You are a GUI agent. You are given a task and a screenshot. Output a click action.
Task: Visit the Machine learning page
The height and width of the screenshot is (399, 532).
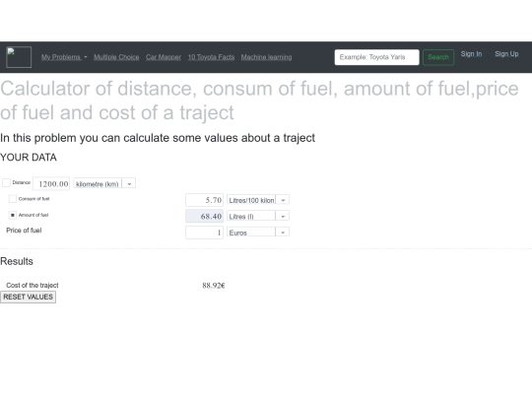[x=266, y=57]
